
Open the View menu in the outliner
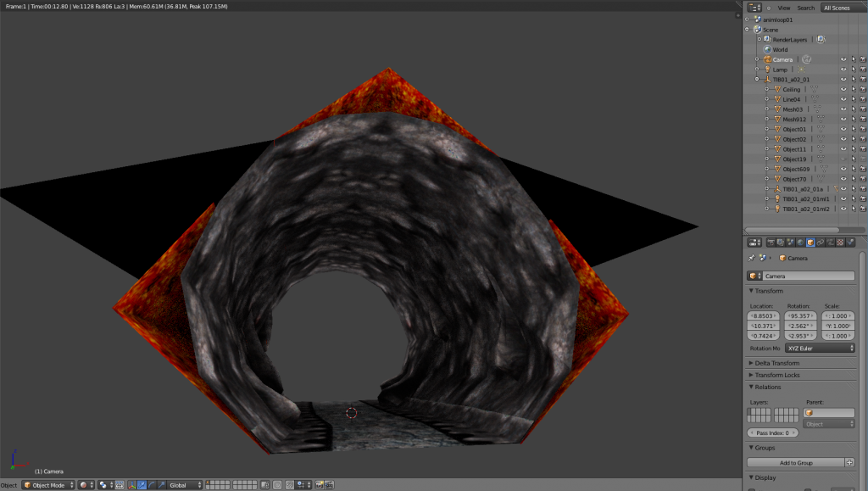tap(784, 8)
